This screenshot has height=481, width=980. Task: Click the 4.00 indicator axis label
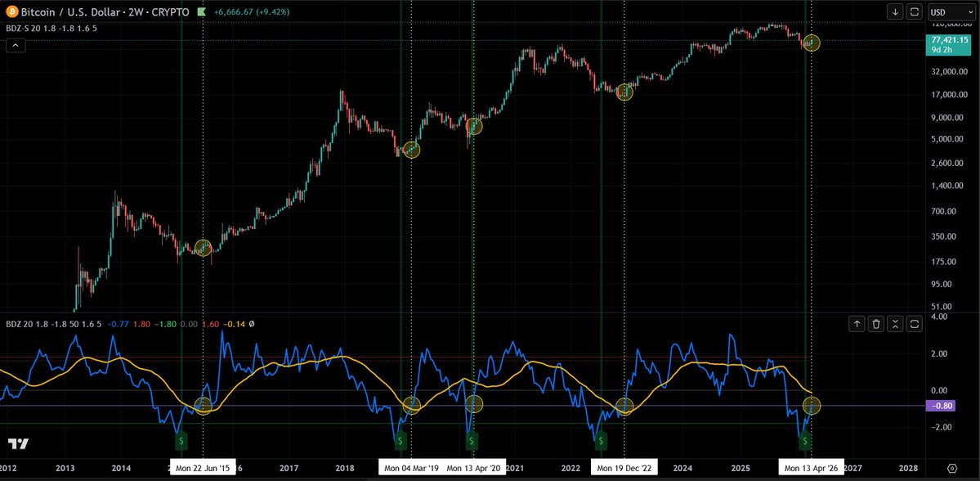pos(939,317)
